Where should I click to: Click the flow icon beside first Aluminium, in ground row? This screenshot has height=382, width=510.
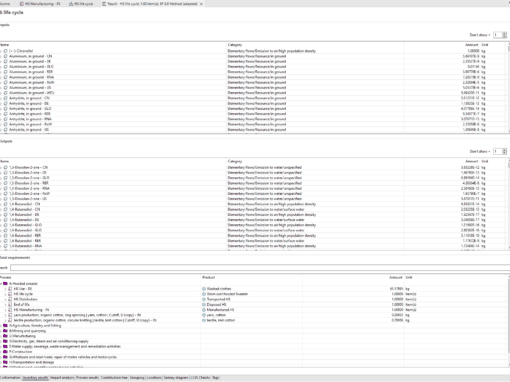pos(6,56)
